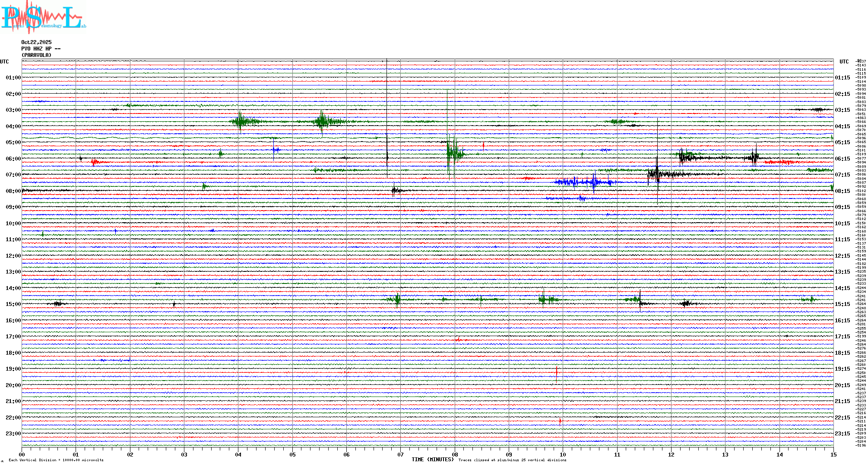
Task: Click the 12:15 label on right side
Action: click(842, 256)
